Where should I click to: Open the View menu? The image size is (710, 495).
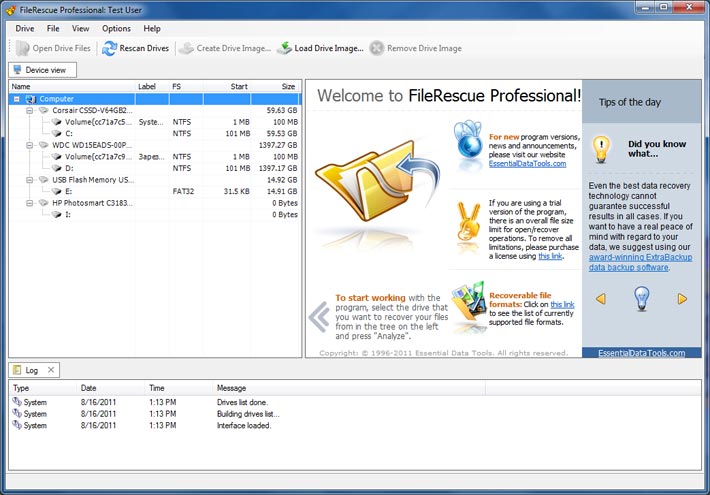[x=80, y=29]
